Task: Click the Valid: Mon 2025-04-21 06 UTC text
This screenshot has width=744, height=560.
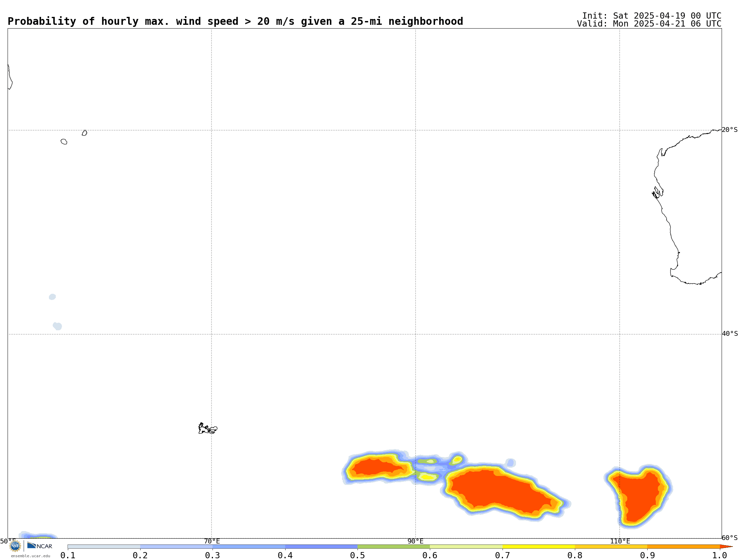Action: tap(649, 24)
